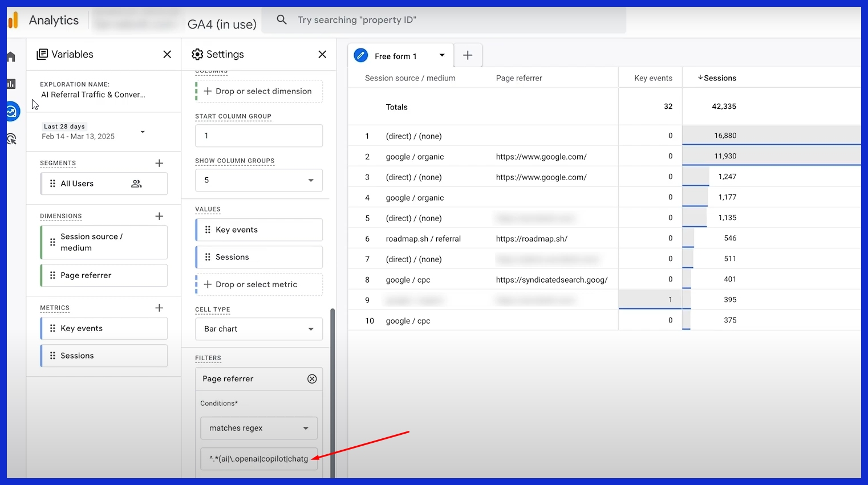Select the All Users segment
Viewport: 868px width, 485px height.
pyautogui.click(x=104, y=184)
